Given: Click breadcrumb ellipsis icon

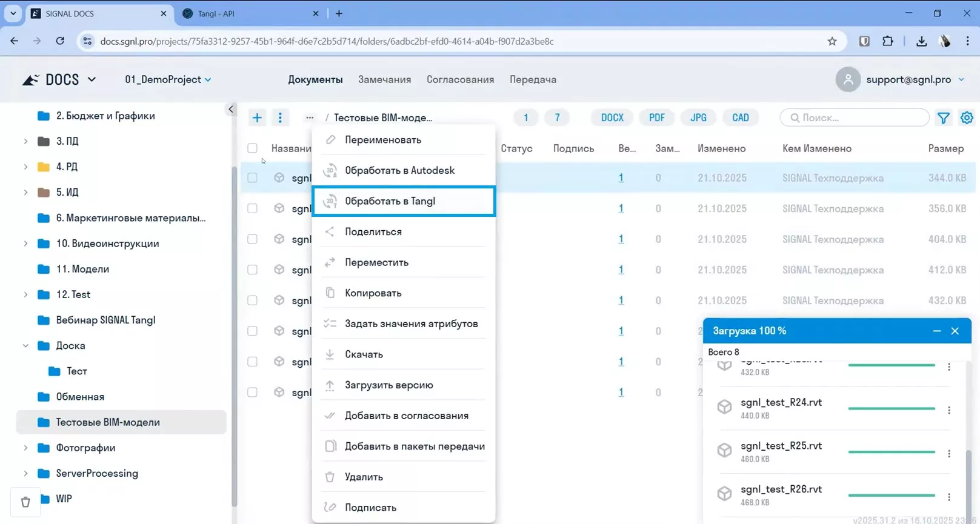Looking at the screenshot, I should (x=310, y=118).
